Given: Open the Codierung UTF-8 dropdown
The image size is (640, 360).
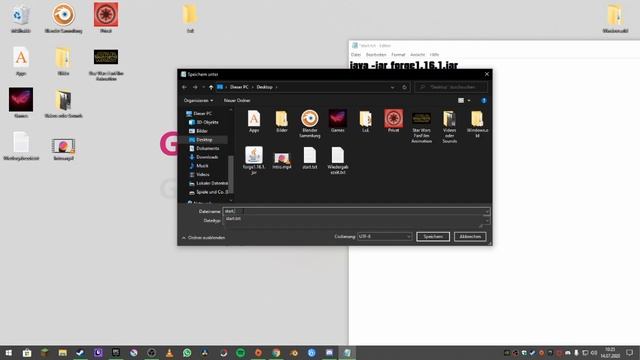Looking at the screenshot, I should pos(384,236).
